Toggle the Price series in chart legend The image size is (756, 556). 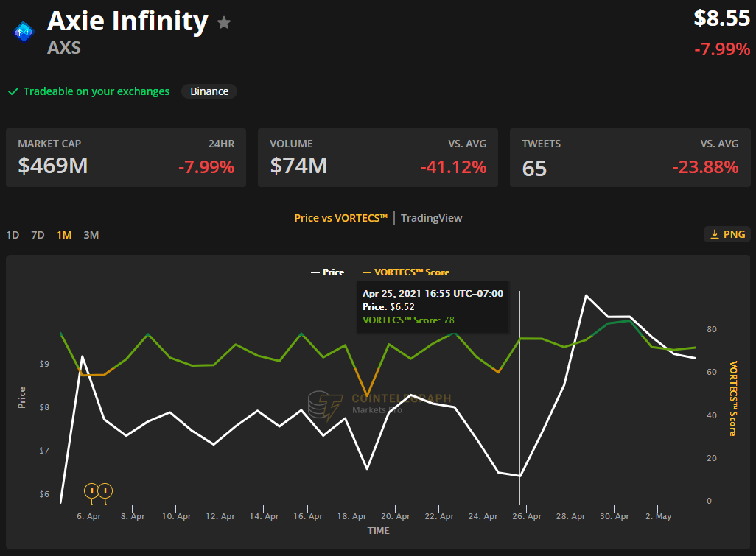327,272
